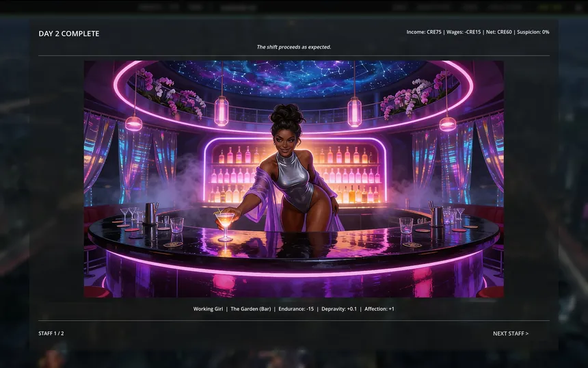Click the Suspicion: 0% indicator
The height and width of the screenshot is (368, 588).
533,32
